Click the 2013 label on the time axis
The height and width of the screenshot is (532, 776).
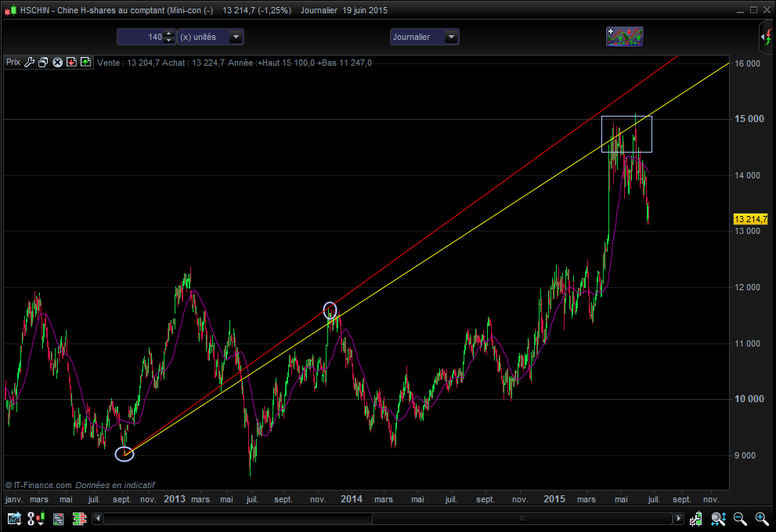175,499
